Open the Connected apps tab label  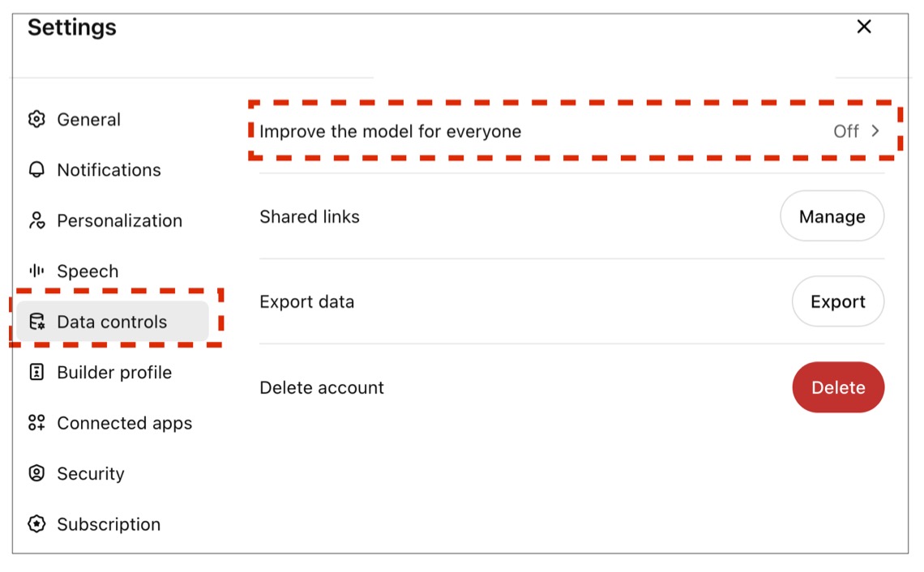(124, 423)
